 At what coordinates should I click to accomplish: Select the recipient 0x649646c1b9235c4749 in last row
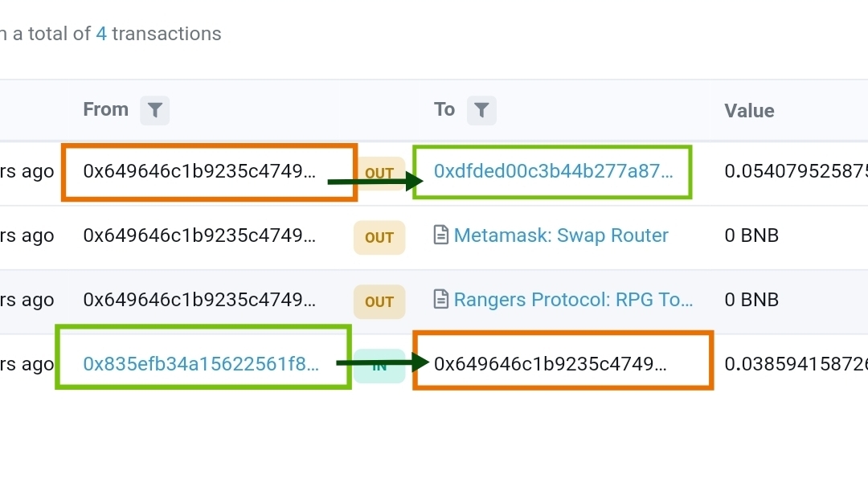point(551,363)
